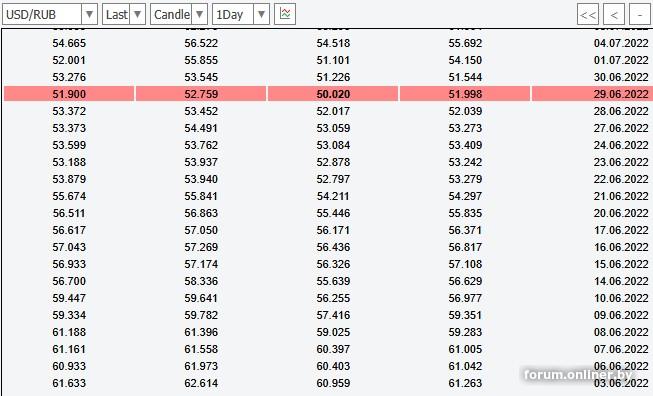Screen dimensions: 653x396
Task: Expand the USD/RUB instrument dropdown arrow
Action: [89, 15]
